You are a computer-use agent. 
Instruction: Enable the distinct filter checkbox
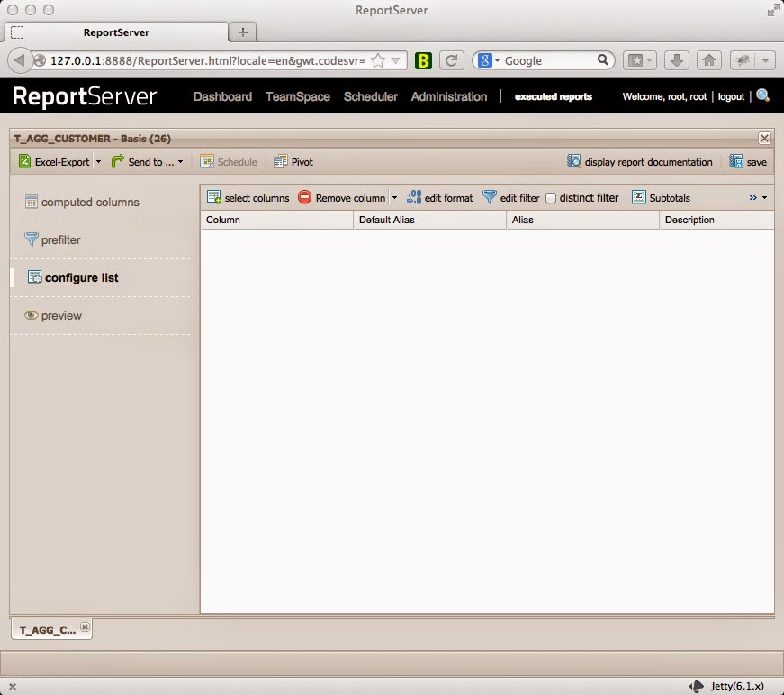click(551, 198)
